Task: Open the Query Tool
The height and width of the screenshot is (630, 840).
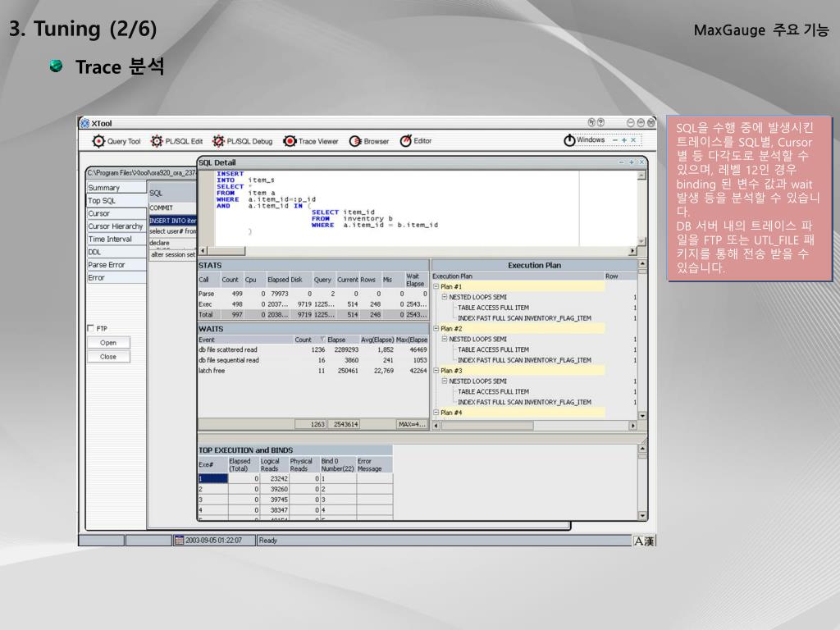Action: tap(116, 141)
